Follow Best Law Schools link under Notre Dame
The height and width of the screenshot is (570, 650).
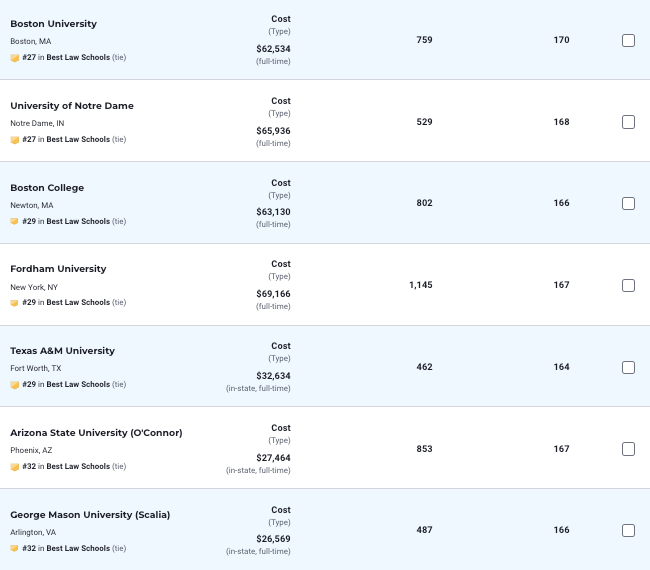78,140
